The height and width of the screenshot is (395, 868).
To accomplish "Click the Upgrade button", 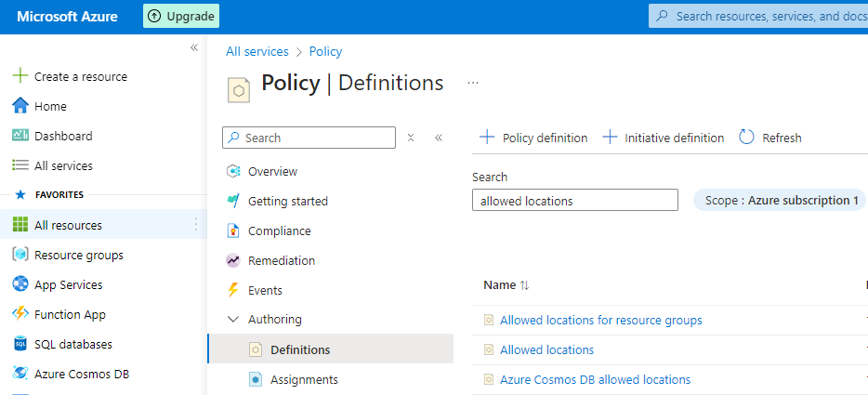I will [x=181, y=16].
